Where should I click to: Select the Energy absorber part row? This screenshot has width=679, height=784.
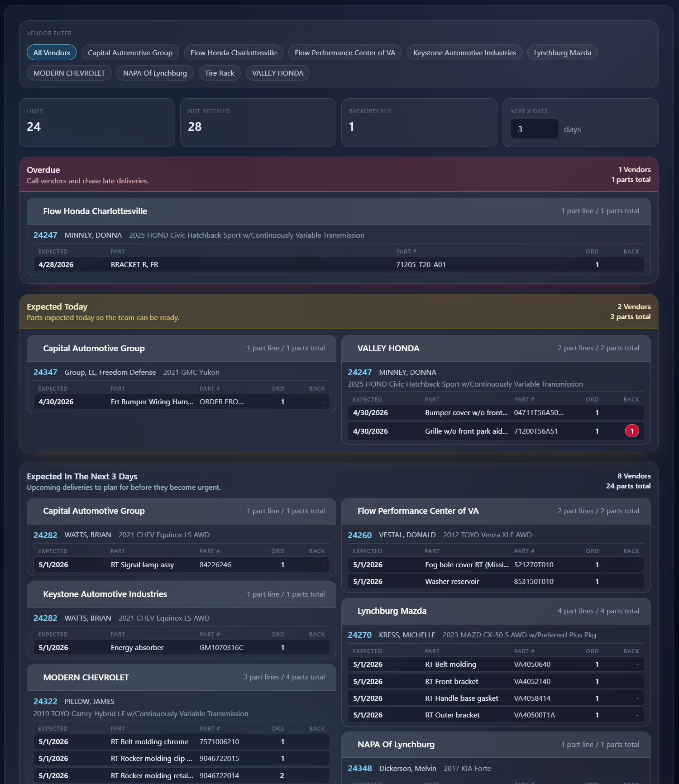(x=182, y=648)
